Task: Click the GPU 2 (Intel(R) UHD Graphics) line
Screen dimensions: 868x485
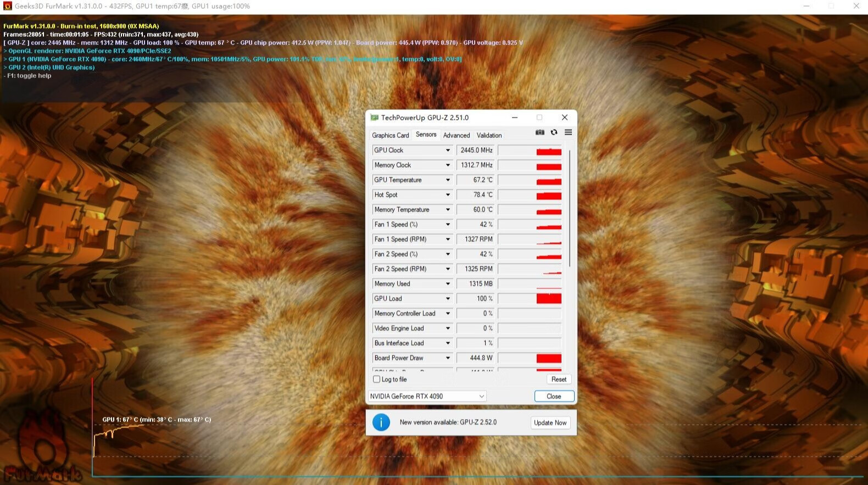Action: [x=49, y=68]
